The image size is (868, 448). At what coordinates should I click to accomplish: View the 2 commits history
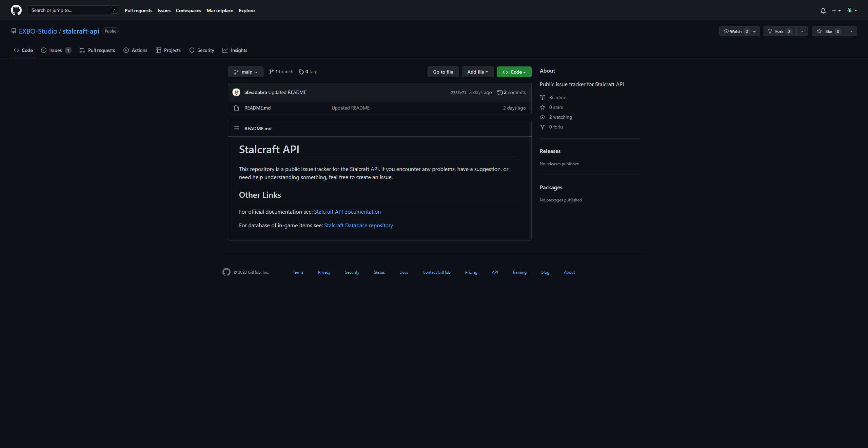[511, 92]
